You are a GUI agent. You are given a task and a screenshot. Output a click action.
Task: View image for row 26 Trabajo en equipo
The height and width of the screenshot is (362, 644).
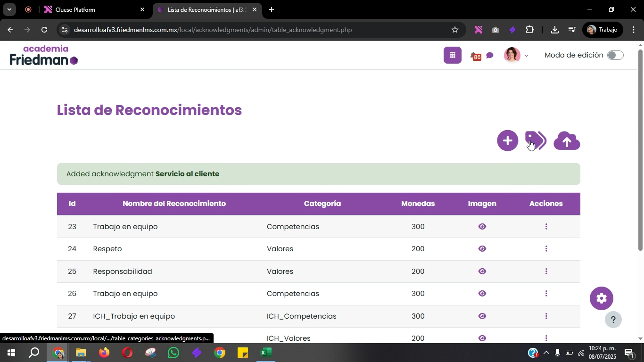click(482, 294)
